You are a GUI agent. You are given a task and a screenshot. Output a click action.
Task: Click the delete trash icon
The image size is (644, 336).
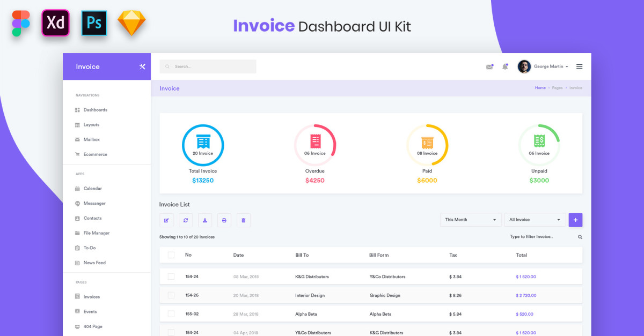[244, 220]
